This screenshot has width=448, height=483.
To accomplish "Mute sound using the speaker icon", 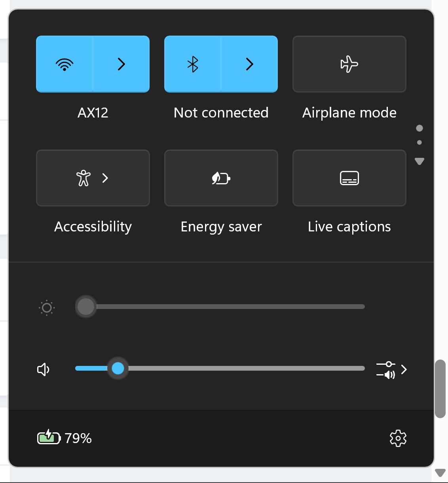I will tap(43, 369).
